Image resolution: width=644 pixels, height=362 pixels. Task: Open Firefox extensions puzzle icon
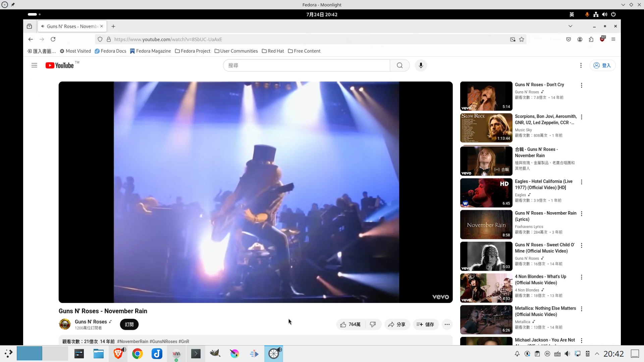[591, 39]
